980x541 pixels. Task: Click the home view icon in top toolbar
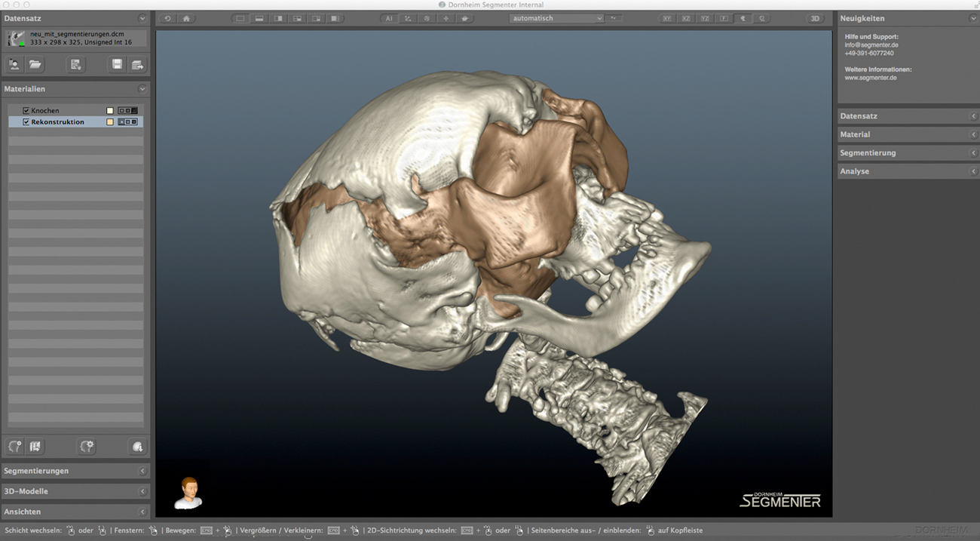pos(186,18)
